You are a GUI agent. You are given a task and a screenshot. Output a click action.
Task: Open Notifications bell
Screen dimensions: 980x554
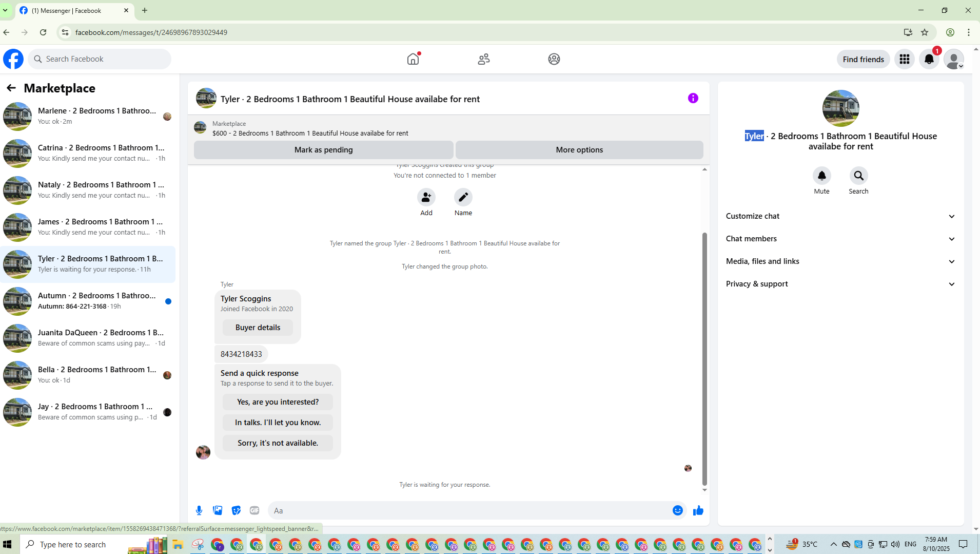929,59
